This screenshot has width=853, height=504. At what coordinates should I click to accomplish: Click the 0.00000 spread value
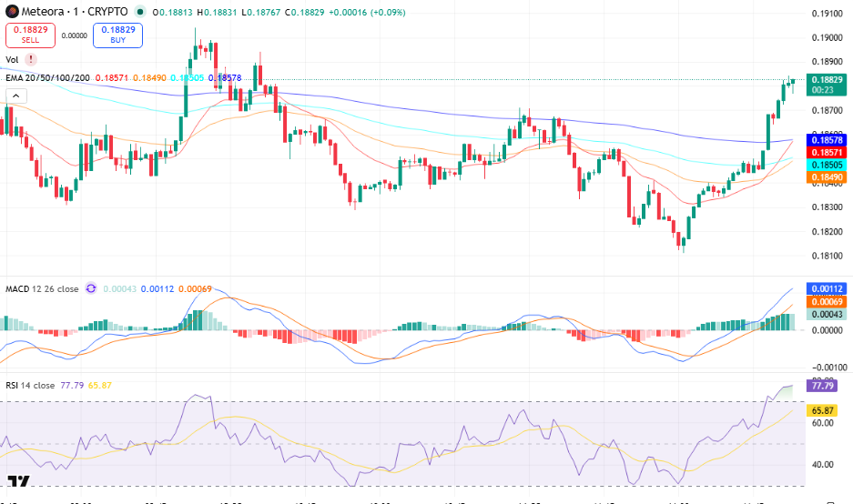74,35
